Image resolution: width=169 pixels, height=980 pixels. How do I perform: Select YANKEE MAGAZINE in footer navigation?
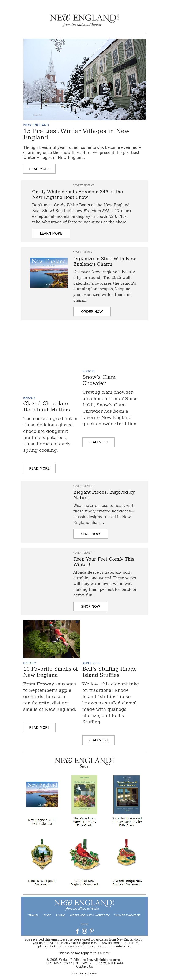coord(128,915)
